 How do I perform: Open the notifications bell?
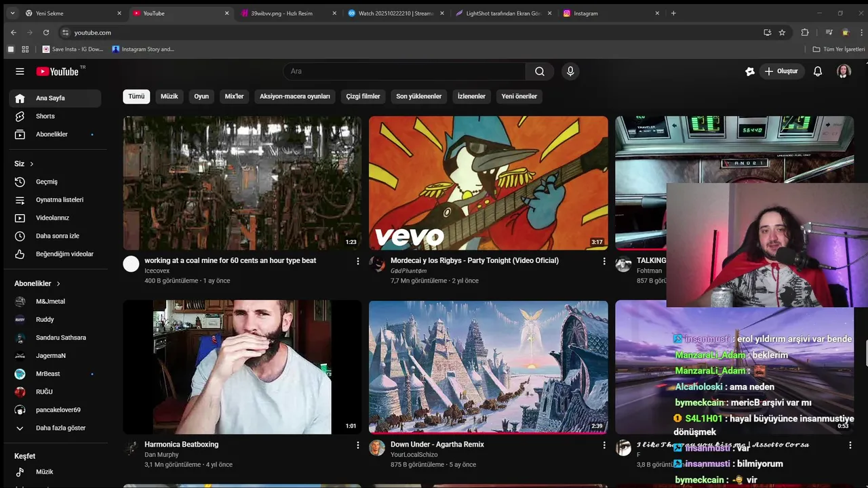[x=818, y=71]
